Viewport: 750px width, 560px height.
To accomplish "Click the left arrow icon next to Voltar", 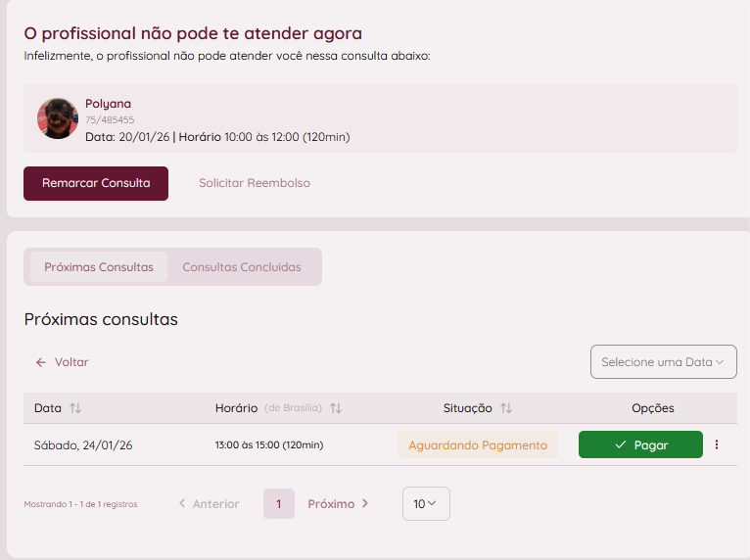I will (41, 362).
